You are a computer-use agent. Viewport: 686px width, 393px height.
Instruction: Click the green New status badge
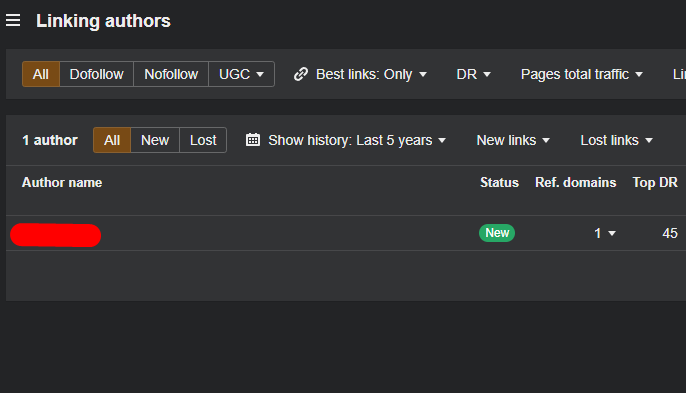497,233
